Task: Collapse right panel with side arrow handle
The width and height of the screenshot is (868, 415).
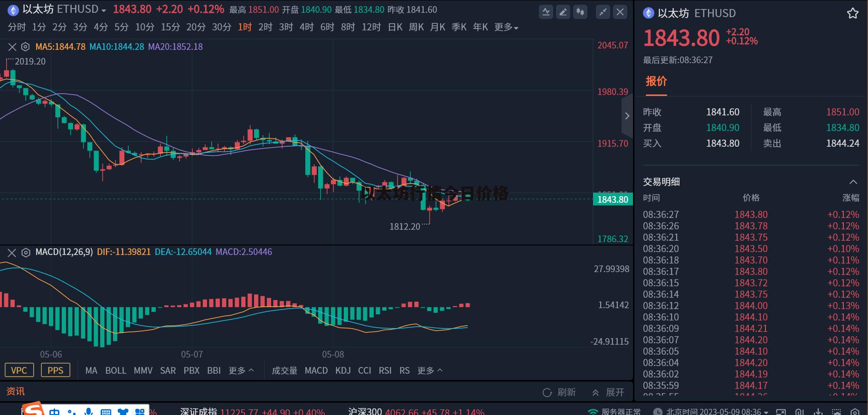Action: 627,115
